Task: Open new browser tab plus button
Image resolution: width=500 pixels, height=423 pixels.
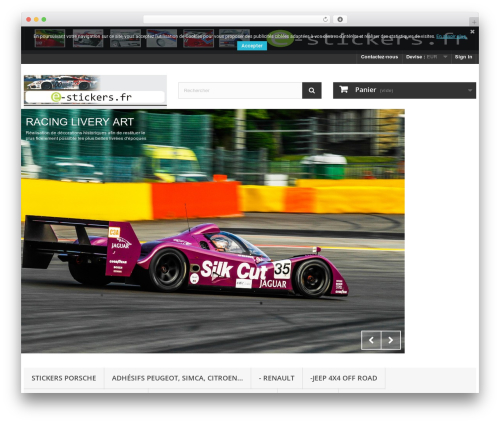Action: click(x=474, y=22)
